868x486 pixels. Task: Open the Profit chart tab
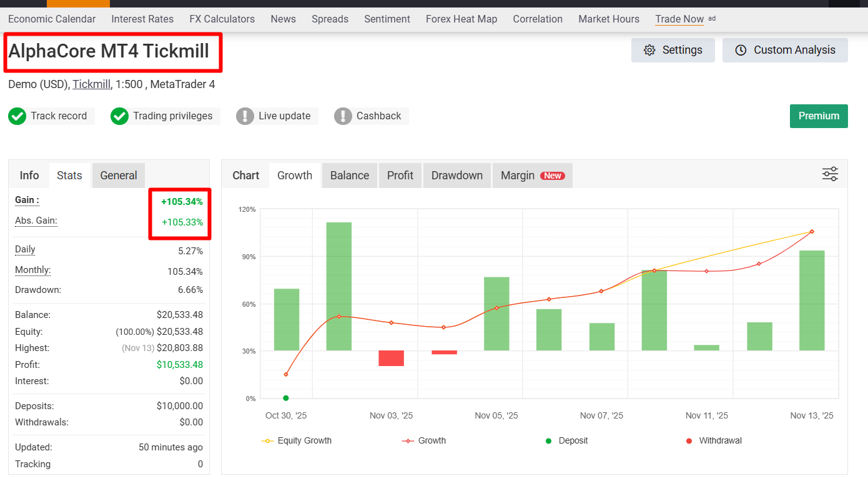click(400, 176)
